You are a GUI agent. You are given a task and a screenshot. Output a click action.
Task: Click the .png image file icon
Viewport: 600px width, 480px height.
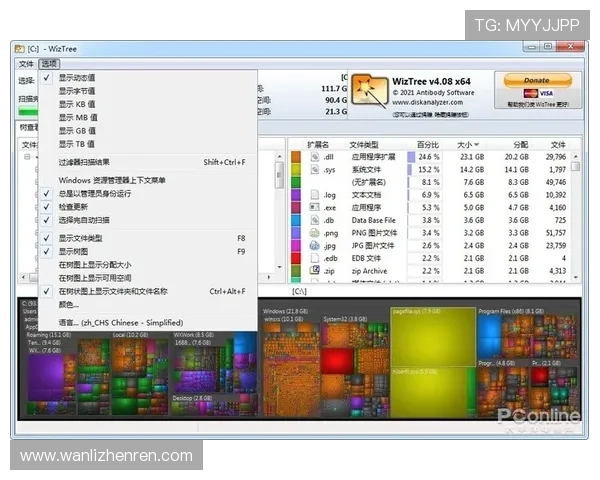[x=315, y=233]
